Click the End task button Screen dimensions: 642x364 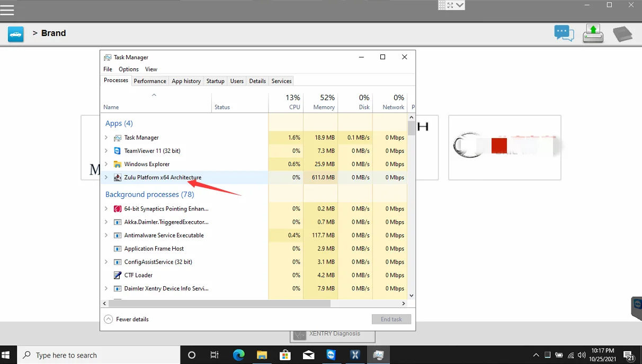(391, 320)
